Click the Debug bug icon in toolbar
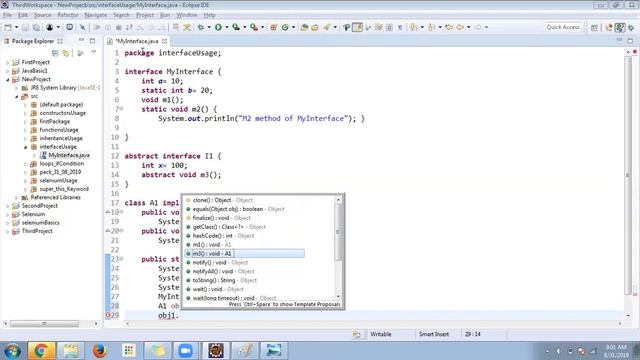640x360 pixels. click(201, 27)
